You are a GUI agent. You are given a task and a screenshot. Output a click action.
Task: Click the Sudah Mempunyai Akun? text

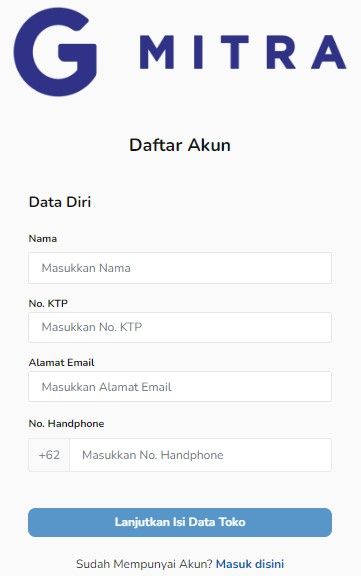pyautogui.click(x=144, y=564)
